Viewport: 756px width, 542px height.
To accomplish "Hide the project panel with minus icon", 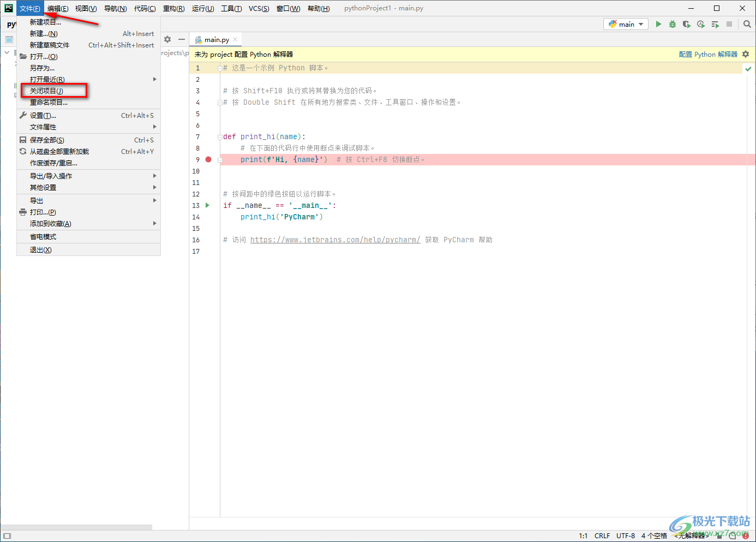I will click(182, 39).
